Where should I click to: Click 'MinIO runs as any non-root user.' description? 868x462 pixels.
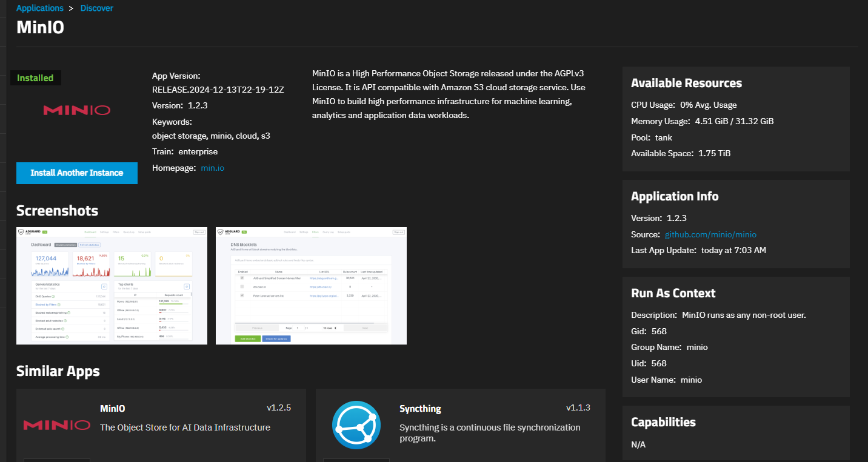pos(744,315)
